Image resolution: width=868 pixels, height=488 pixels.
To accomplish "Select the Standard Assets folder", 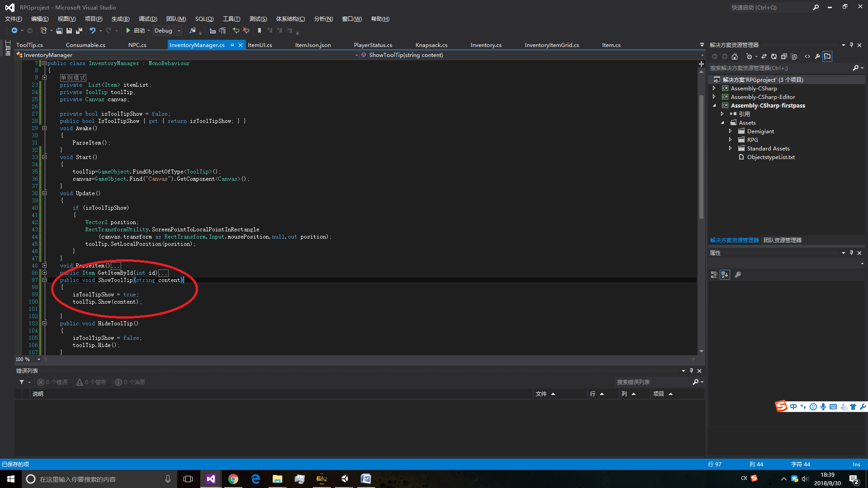I will tap(768, 148).
